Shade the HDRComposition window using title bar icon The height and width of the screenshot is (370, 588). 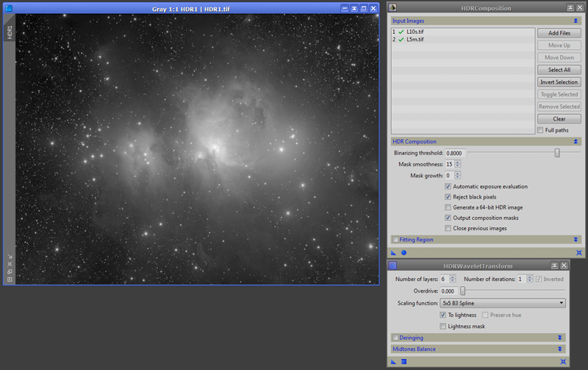[x=571, y=8]
